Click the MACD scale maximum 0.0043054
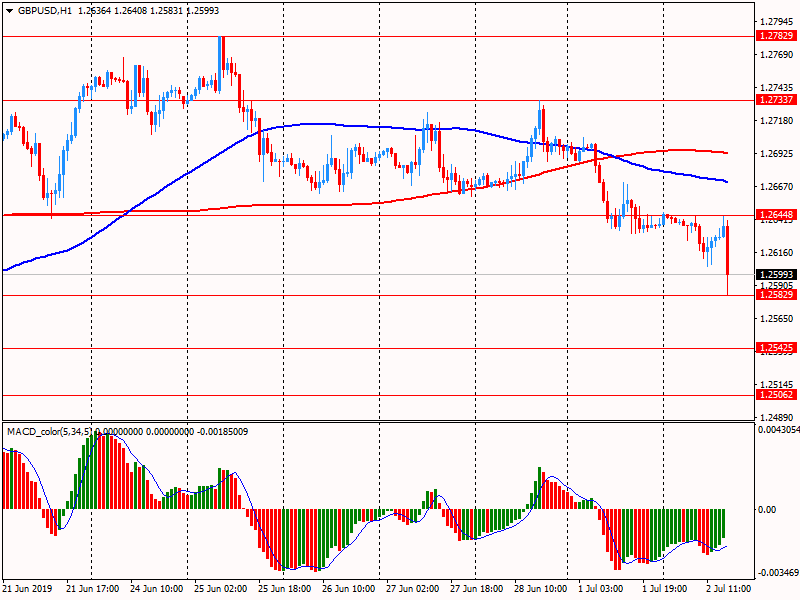Screen dimensions: 800x600 point(779,430)
